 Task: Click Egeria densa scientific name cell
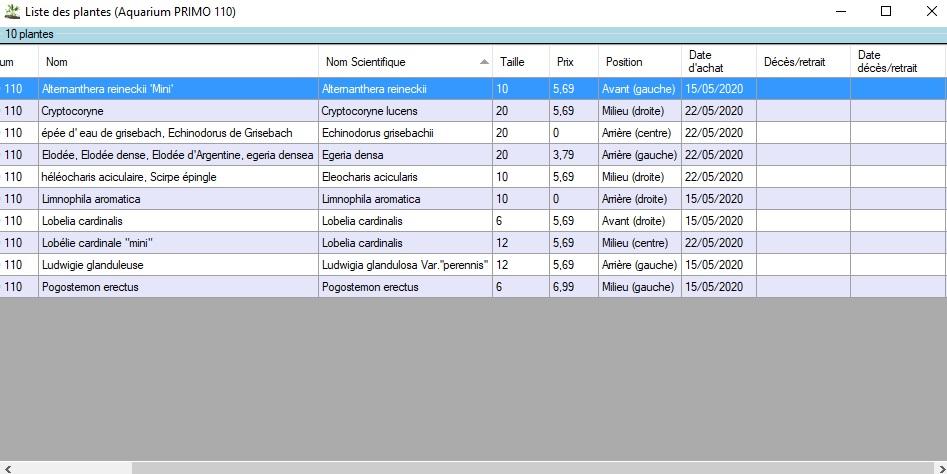click(x=406, y=155)
